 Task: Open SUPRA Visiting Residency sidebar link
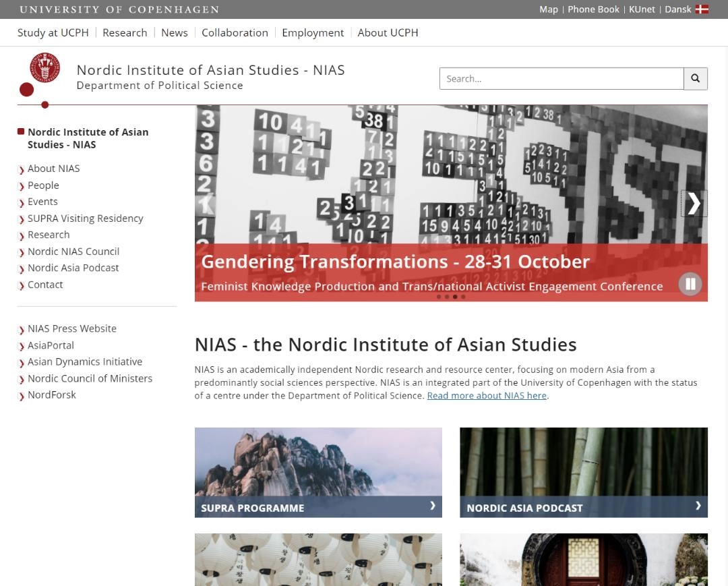coord(86,218)
